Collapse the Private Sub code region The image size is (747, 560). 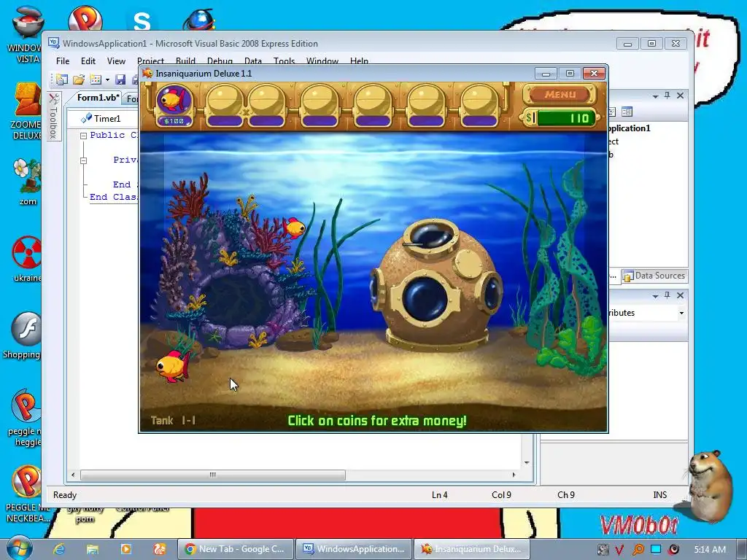(x=83, y=160)
